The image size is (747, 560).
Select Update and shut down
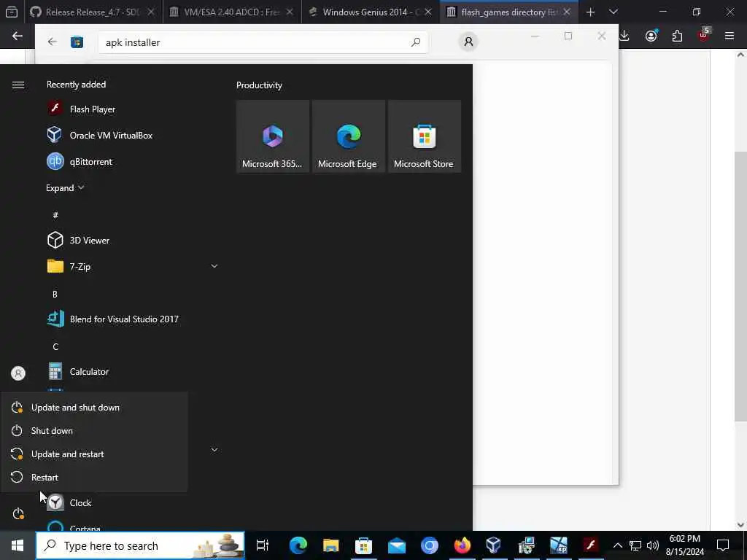[x=94, y=407]
